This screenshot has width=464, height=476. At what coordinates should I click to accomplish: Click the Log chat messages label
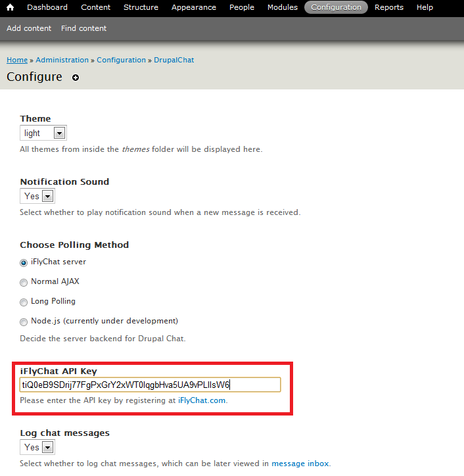[x=64, y=433]
